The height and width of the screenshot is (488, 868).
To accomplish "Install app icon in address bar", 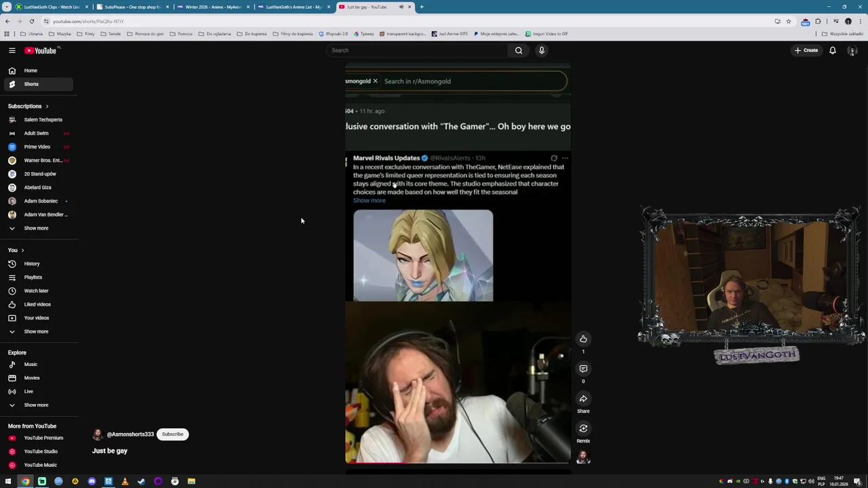I will [x=777, y=21].
